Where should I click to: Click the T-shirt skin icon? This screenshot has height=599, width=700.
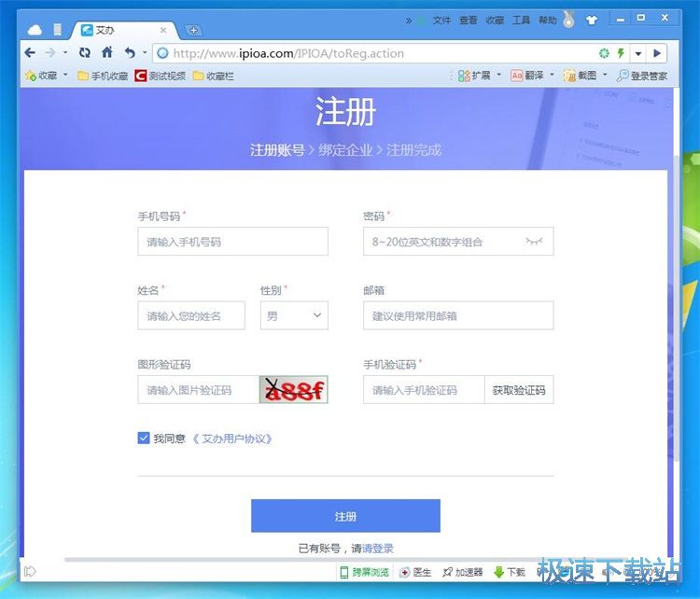tap(592, 20)
